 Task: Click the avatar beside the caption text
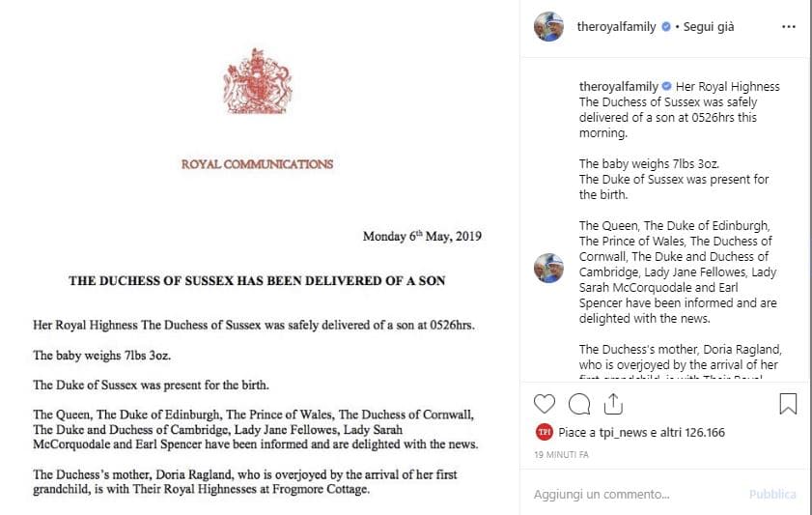click(x=548, y=268)
